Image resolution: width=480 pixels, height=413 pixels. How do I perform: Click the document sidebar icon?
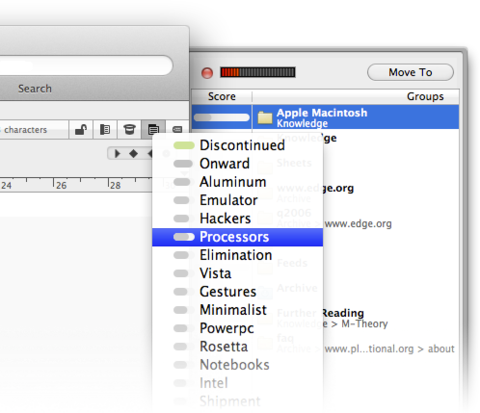point(105,129)
